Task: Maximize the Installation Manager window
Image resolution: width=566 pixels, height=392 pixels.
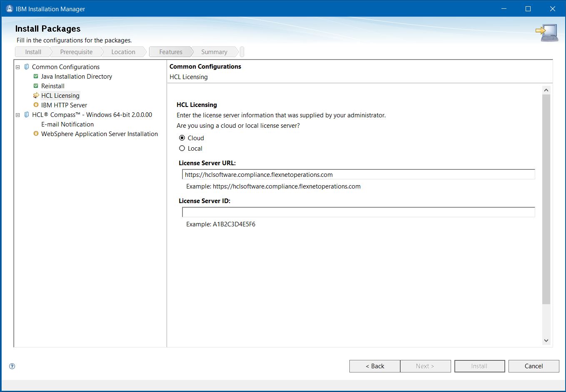Action: click(528, 9)
